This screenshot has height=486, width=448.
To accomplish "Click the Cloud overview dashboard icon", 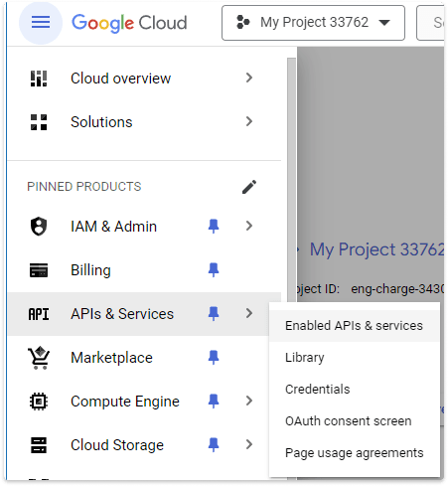I will point(39,79).
